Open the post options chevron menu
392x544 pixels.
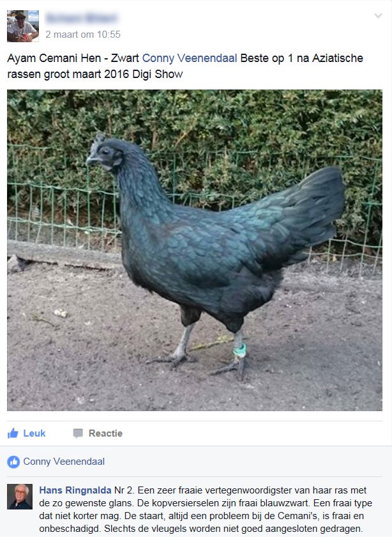(378, 15)
